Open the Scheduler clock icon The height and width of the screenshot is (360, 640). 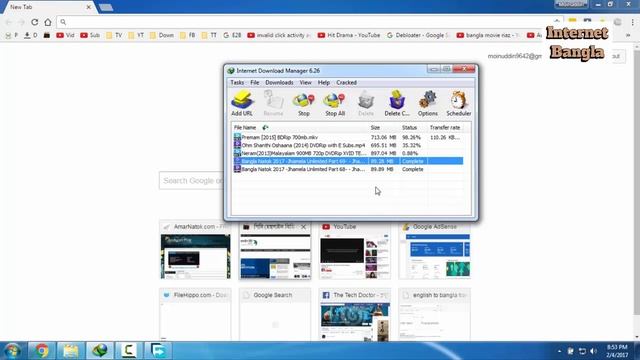click(458, 103)
